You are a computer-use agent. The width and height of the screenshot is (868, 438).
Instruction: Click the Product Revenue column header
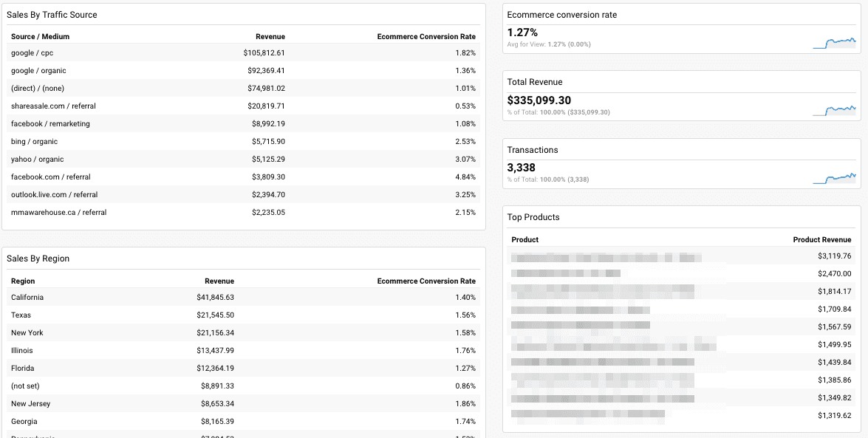822,239
